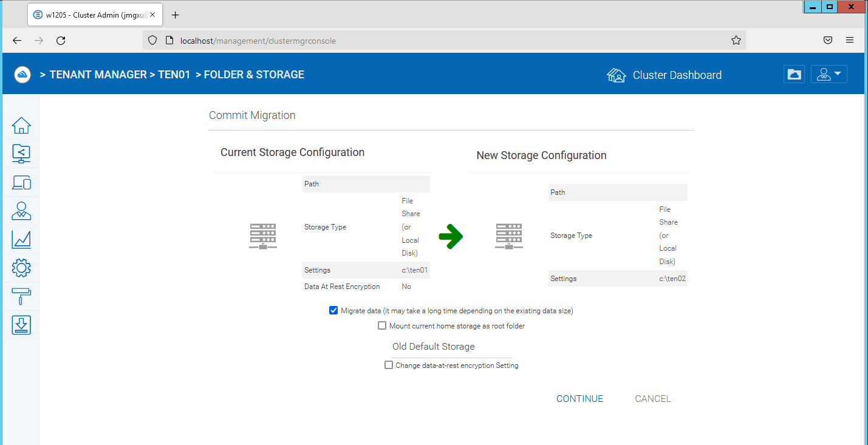
Task: Click the current storage server icon
Action: pyautogui.click(x=263, y=236)
